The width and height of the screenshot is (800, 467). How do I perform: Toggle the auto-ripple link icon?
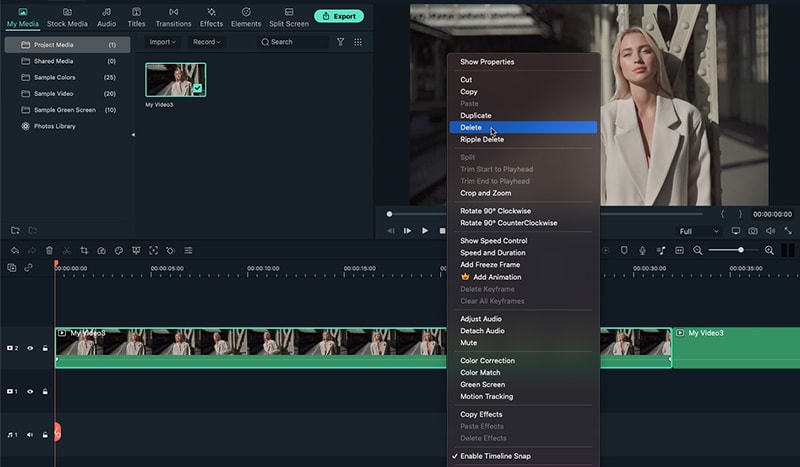tap(29, 267)
